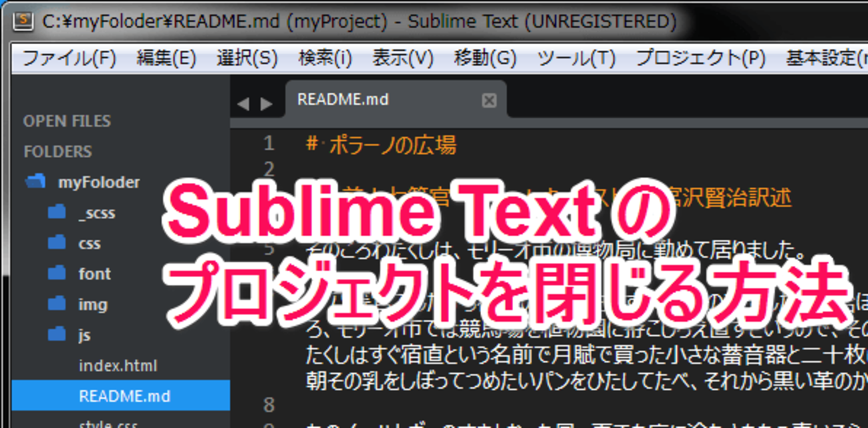Click line number 8 in gutter

269,405
